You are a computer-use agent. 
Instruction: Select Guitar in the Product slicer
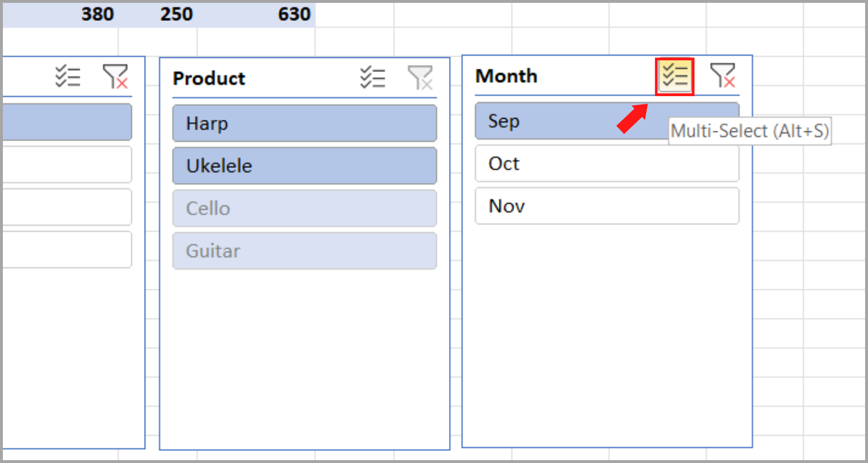coord(304,251)
